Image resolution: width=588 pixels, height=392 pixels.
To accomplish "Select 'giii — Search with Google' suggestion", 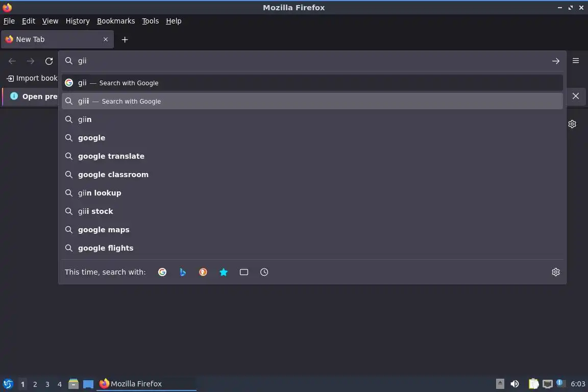I will coord(312,101).
